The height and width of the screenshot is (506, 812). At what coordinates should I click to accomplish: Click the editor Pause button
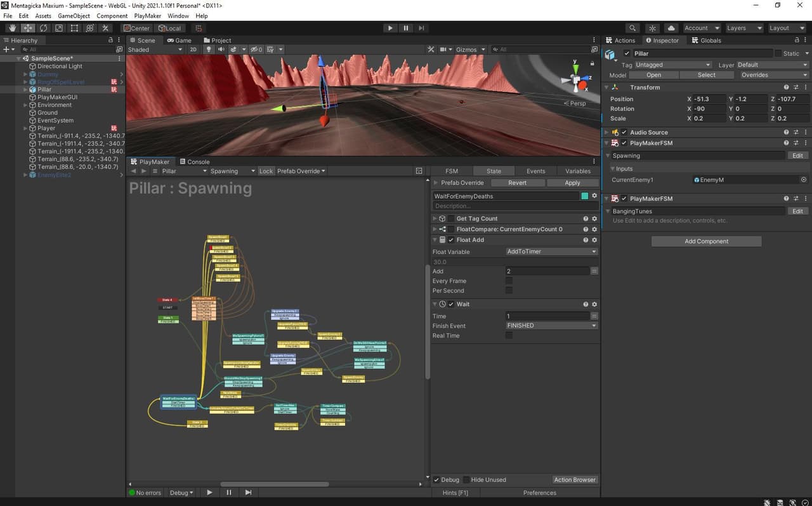pyautogui.click(x=406, y=28)
